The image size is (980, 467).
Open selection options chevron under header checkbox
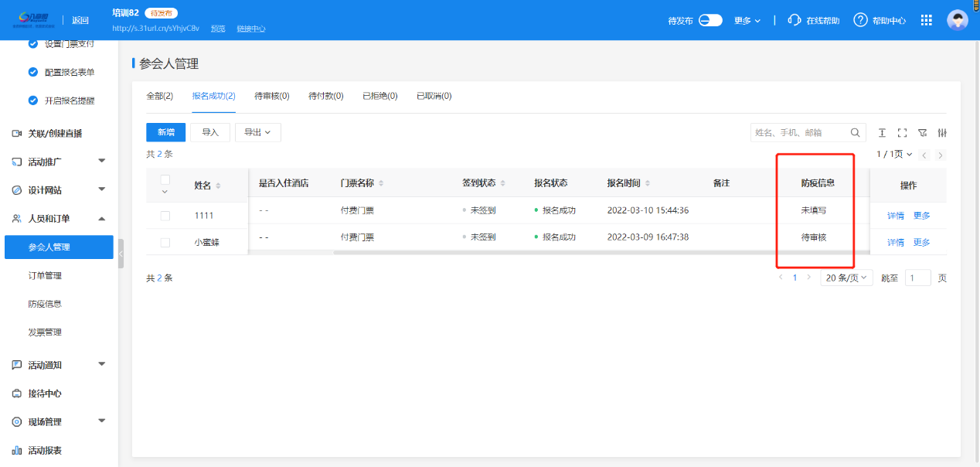pos(165,192)
